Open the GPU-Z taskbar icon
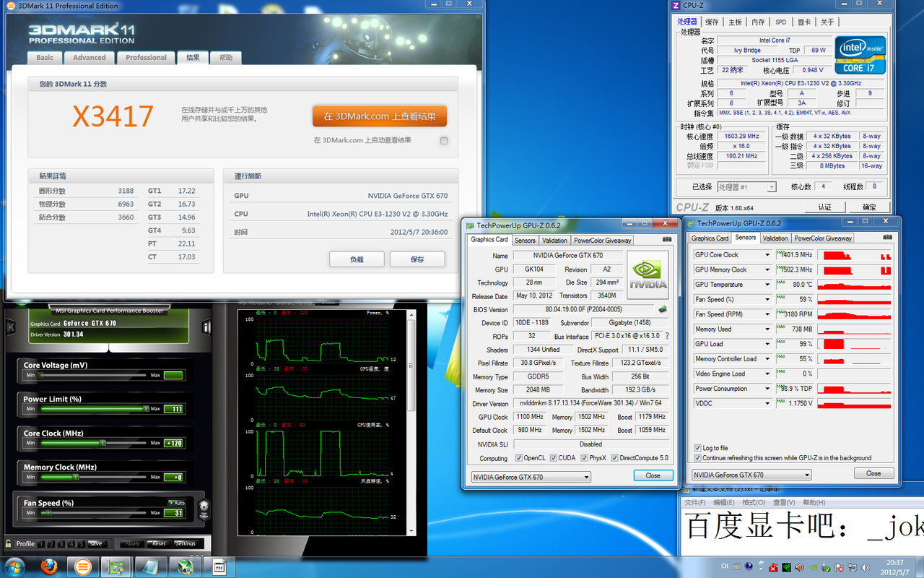 (115, 566)
